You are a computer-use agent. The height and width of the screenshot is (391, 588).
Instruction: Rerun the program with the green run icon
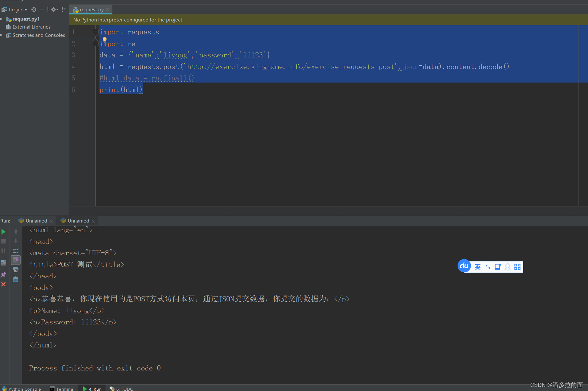(4, 232)
